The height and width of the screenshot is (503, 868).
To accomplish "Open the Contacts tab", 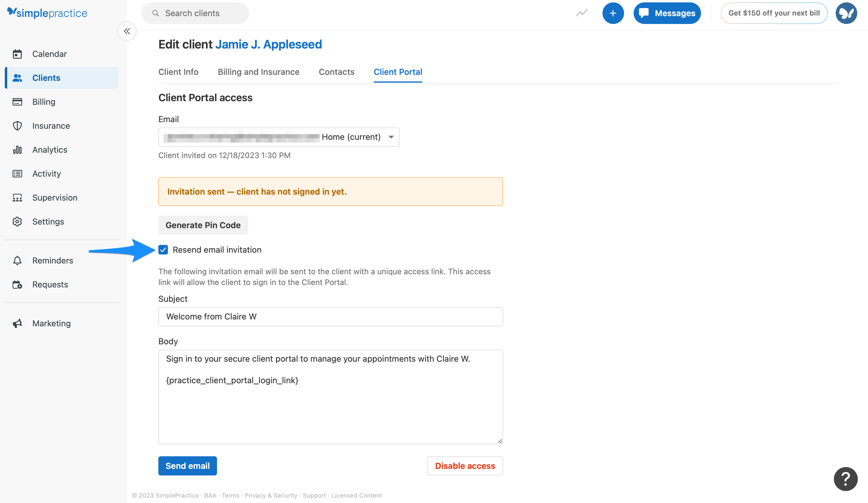I will pos(336,72).
